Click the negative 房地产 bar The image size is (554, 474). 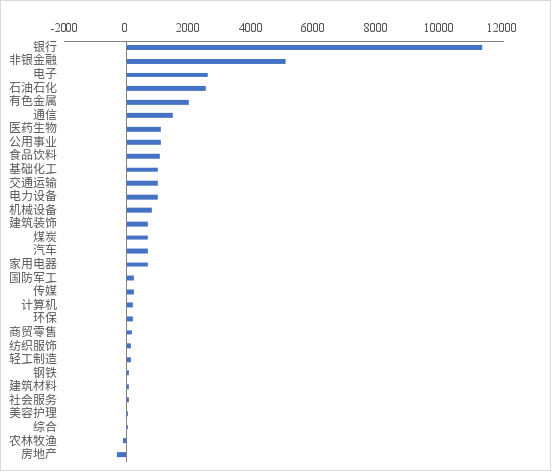click(x=122, y=455)
